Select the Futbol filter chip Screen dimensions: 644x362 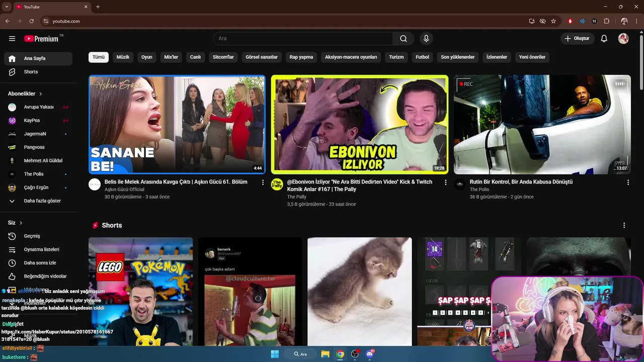point(422,57)
